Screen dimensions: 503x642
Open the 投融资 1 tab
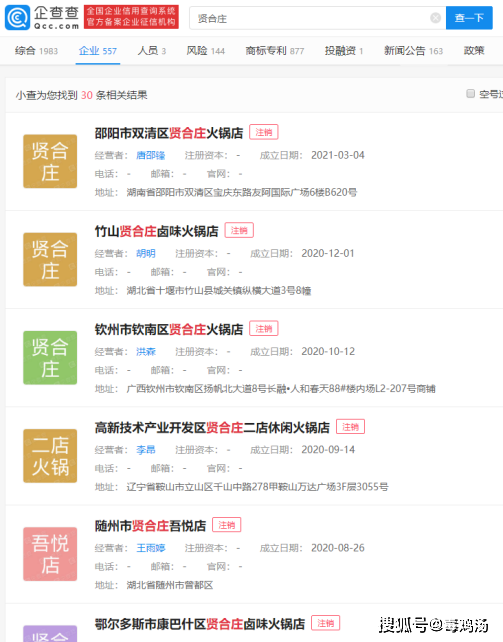(344, 51)
